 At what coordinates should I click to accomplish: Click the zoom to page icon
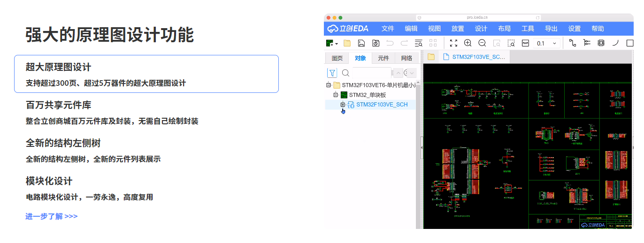pyautogui.click(x=497, y=43)
